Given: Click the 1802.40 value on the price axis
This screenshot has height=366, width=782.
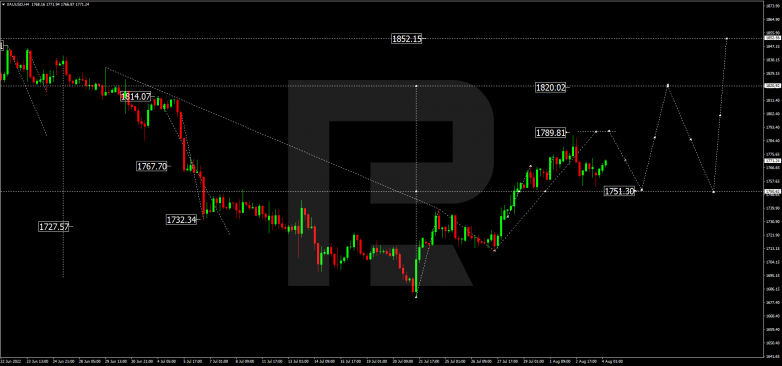Looking at the screenshot, I should tap(772, 113).
